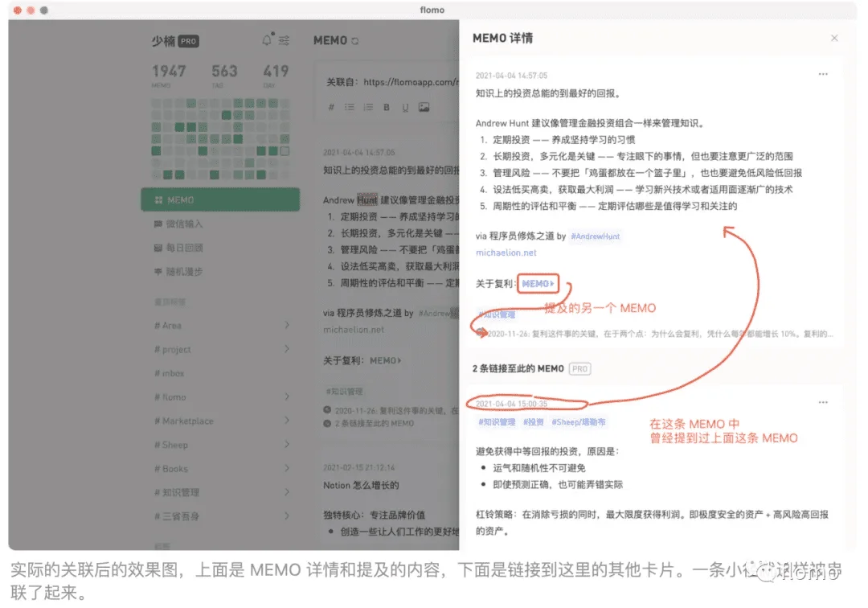The width and height of the screenshot is (868, 608).
Task: Click the refresh icon beside MEMO title
Action: tap(355, 41)
